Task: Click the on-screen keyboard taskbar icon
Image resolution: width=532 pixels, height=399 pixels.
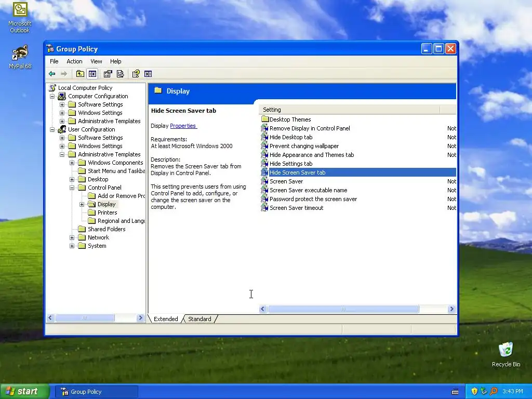Action: 455,392
